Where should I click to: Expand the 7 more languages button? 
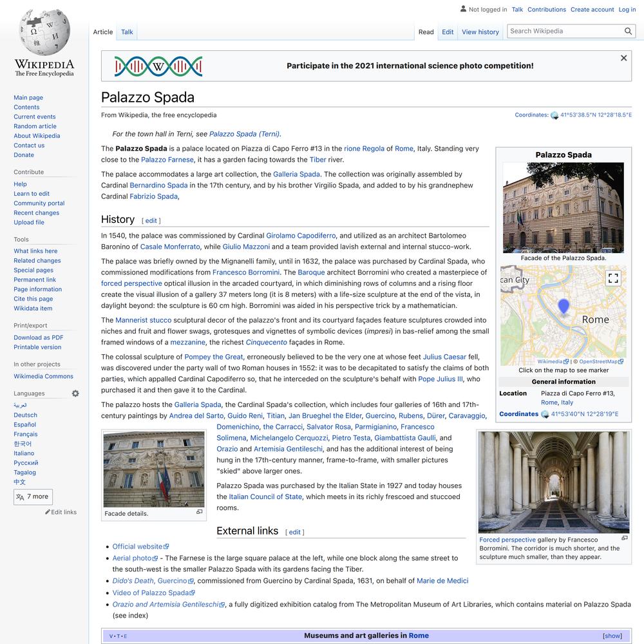(33, 497)
